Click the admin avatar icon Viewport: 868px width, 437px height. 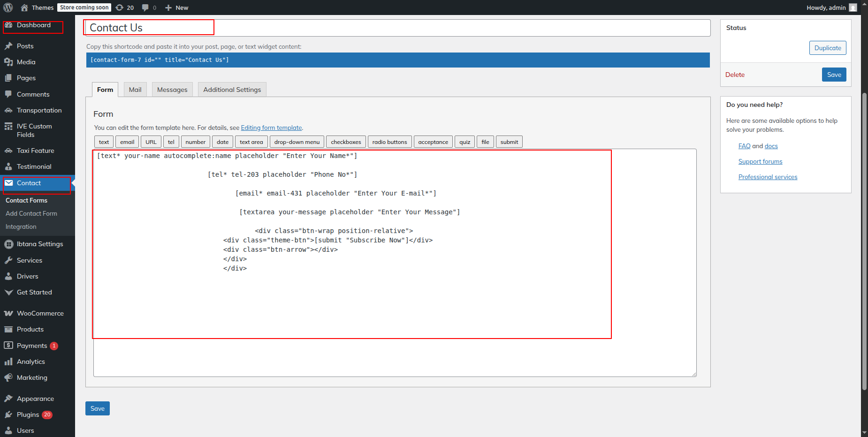tap(853, 8)
